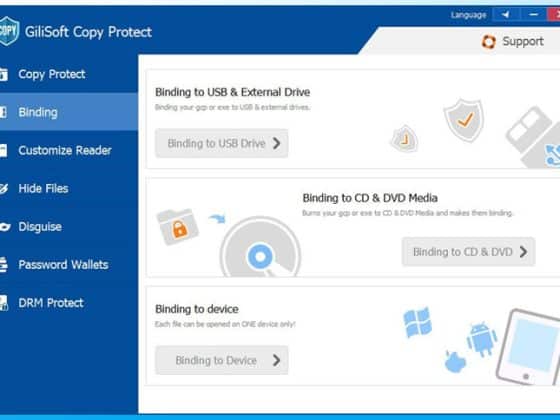The height and width of the screenshot is (420, 560).
Task: Open the Language menu
Action: [468, 15]
